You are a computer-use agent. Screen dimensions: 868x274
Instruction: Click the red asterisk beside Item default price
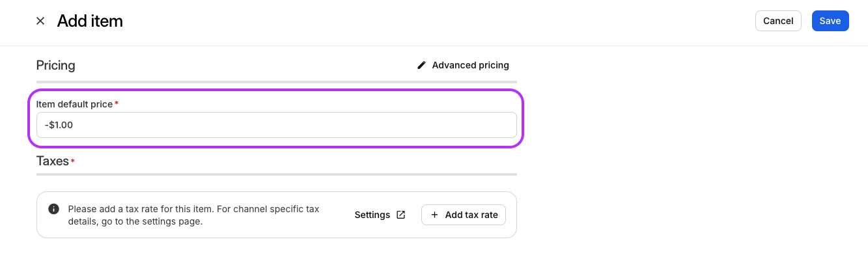117,103
